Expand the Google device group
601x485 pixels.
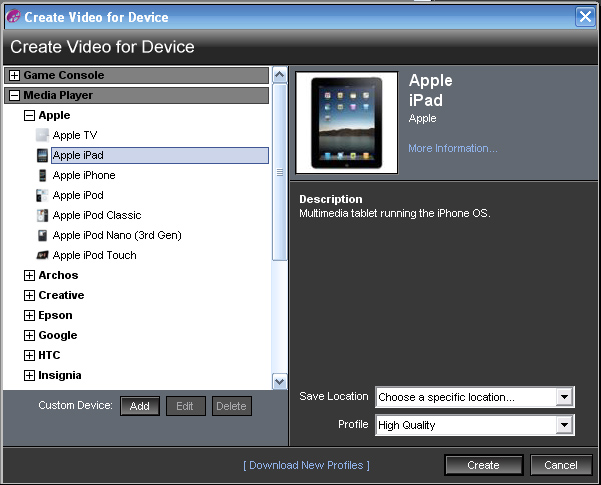(x=29, y=335)
